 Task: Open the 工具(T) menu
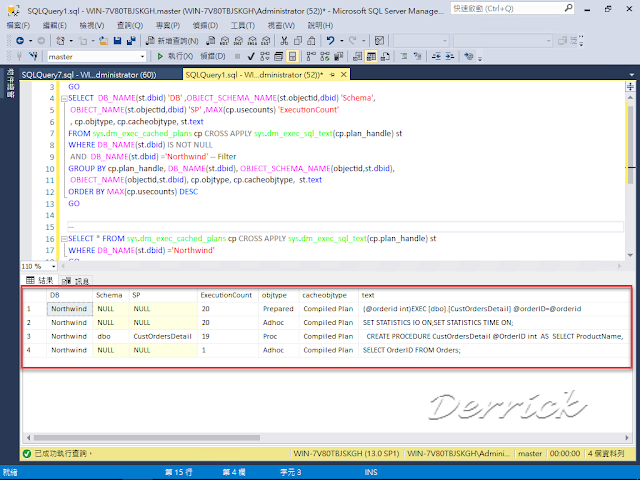243,25
